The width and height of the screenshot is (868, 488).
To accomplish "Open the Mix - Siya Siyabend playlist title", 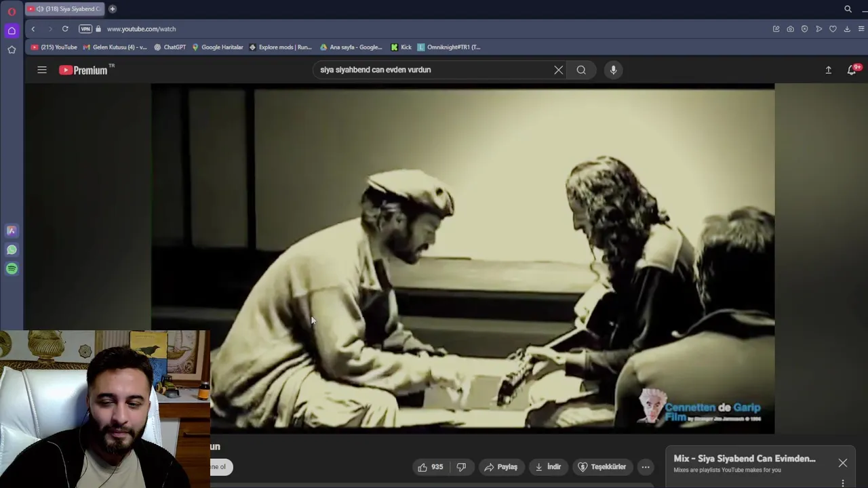I will [745, 459].
